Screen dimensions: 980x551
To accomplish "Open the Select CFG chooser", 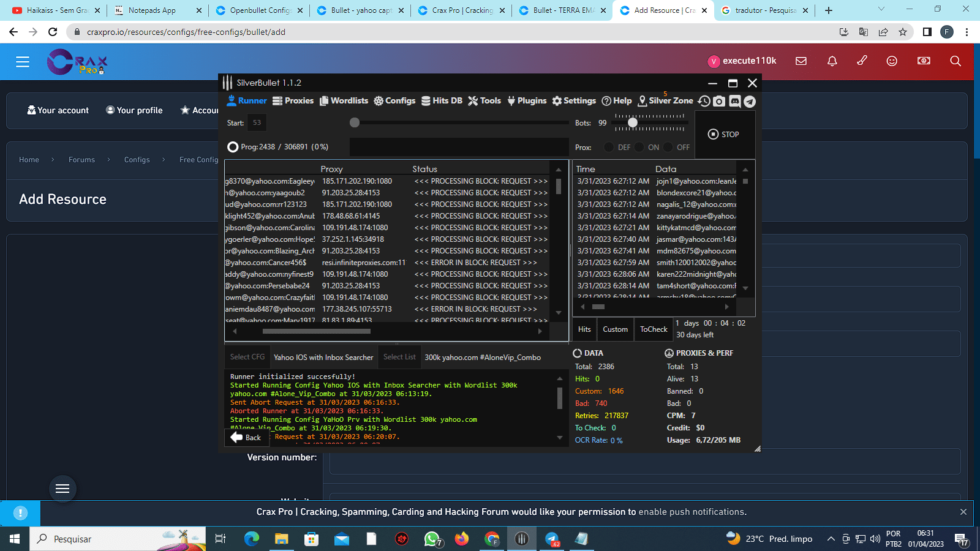I will coord(247,357).
